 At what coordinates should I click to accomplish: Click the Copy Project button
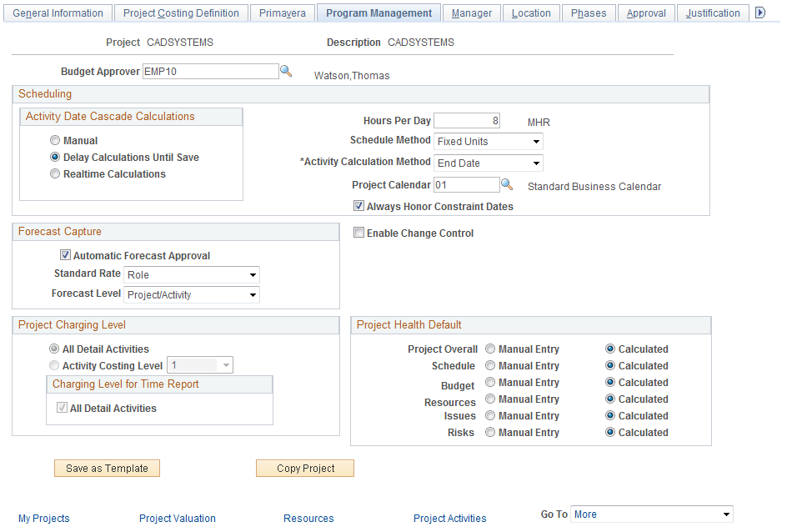coord(305,468)
